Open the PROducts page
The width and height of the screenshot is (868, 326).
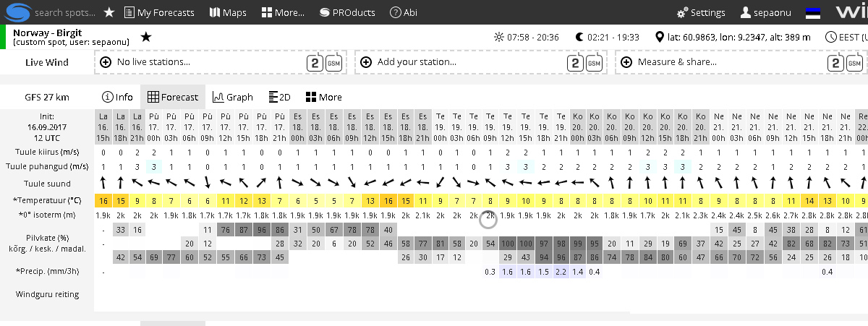pos(346,12)
